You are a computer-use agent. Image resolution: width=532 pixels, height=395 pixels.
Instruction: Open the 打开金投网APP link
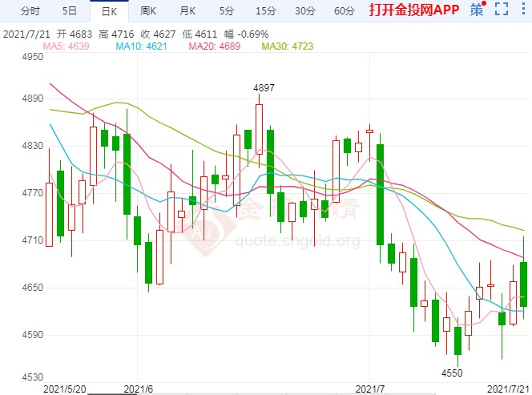pos(414,10)
